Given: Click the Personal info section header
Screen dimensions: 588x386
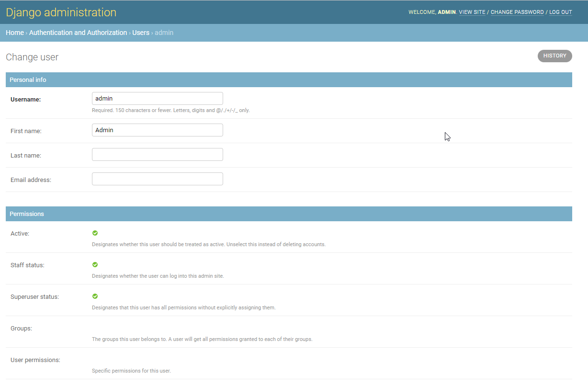Looking at the screenshot, I should tap(289, 79).
